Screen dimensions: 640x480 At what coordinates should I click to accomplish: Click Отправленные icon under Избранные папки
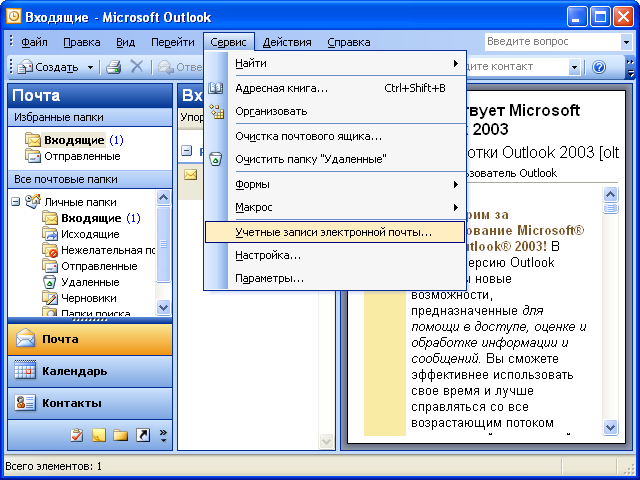pos(33,156)
